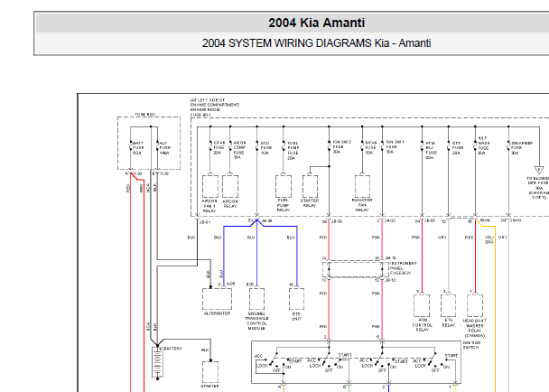Click the BATT FUSE 50A label
The width and height of the screenshot is (549, 392).
pos(138,148)
